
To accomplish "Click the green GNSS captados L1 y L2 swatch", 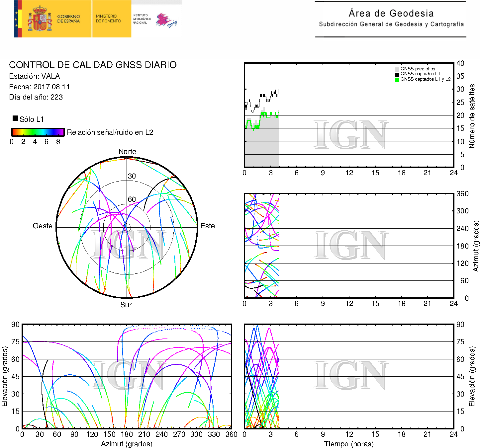I will tap(397, 80).
